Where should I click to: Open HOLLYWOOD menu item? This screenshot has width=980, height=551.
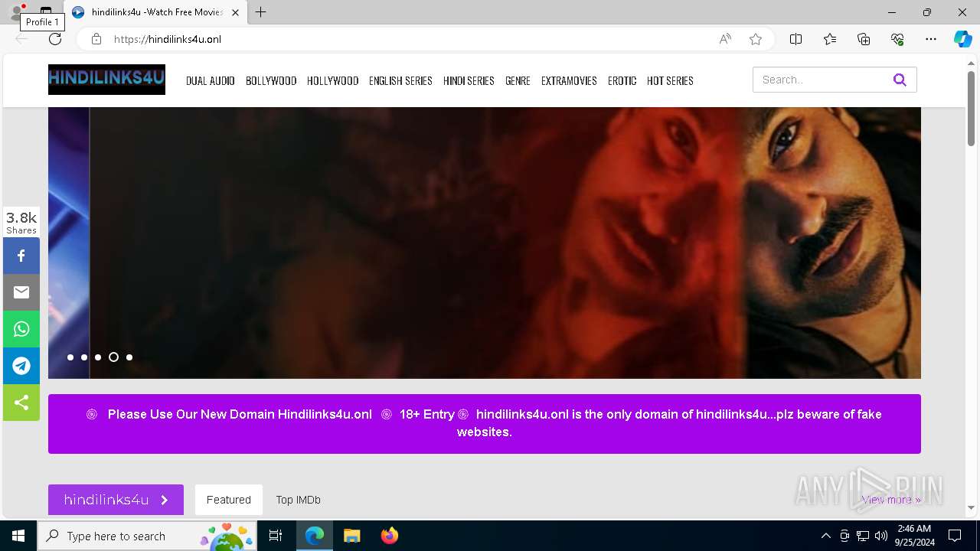(333, 81)
